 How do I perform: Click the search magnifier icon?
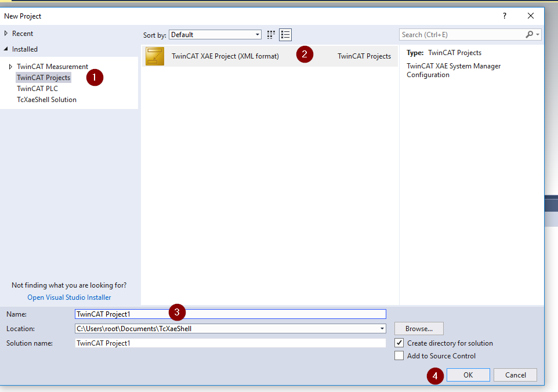point(529,35)
